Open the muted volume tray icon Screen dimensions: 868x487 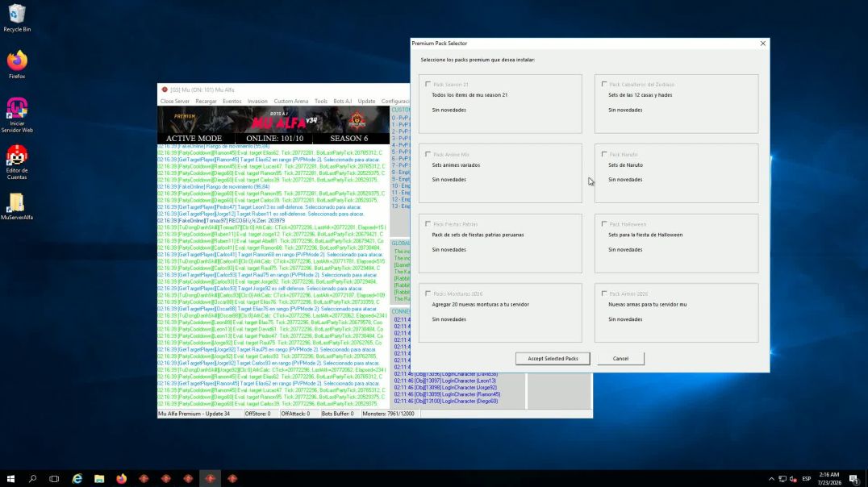pyautogui.click(x=793, y=479)
